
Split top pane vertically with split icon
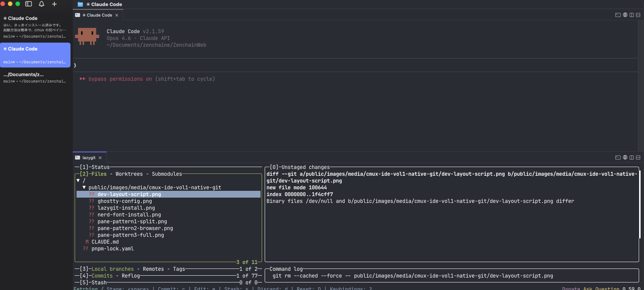[x=632, y=15]
